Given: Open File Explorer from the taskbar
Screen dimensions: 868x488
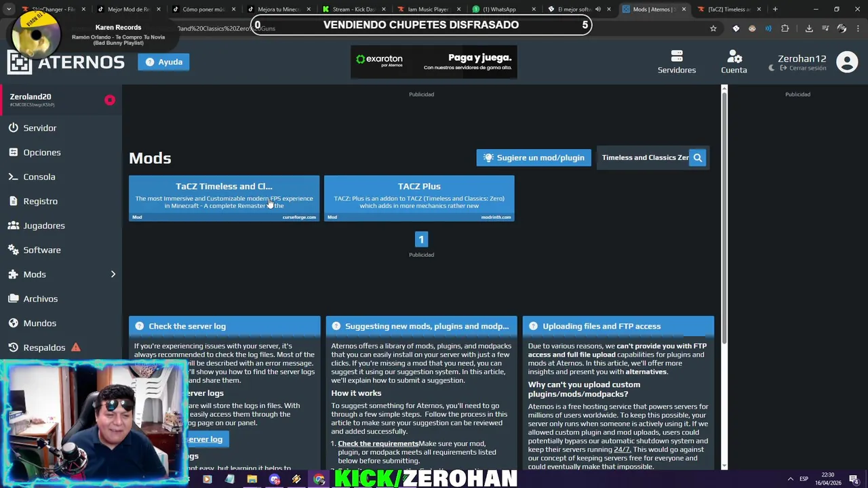Looking at the screenshot, I should click(x=252, y=479).
